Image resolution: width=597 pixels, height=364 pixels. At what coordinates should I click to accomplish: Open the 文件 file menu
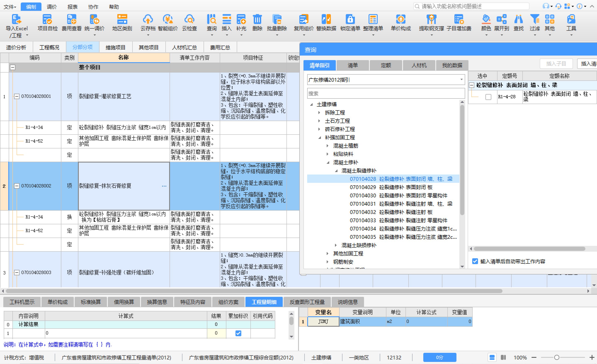pos(10,7)
